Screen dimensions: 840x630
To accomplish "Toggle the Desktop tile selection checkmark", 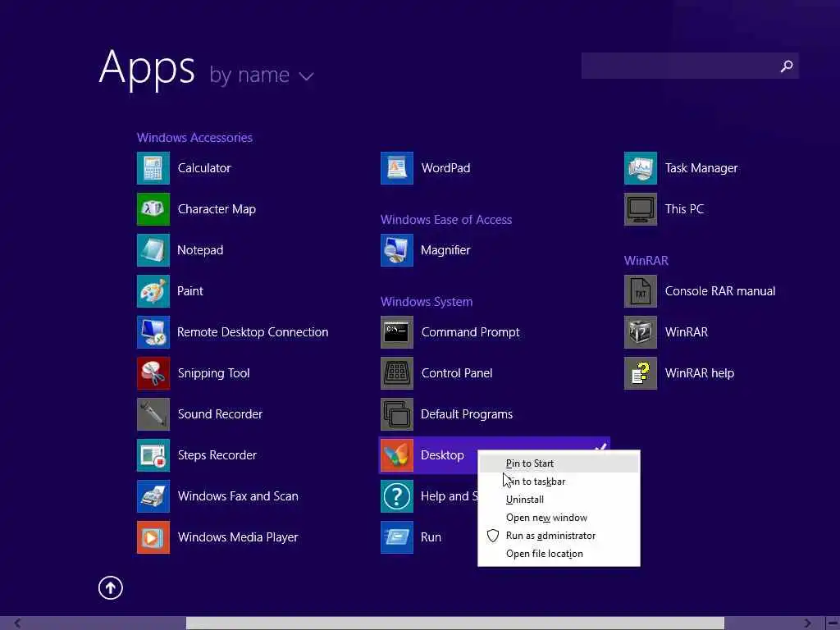I will click(601, 445).
